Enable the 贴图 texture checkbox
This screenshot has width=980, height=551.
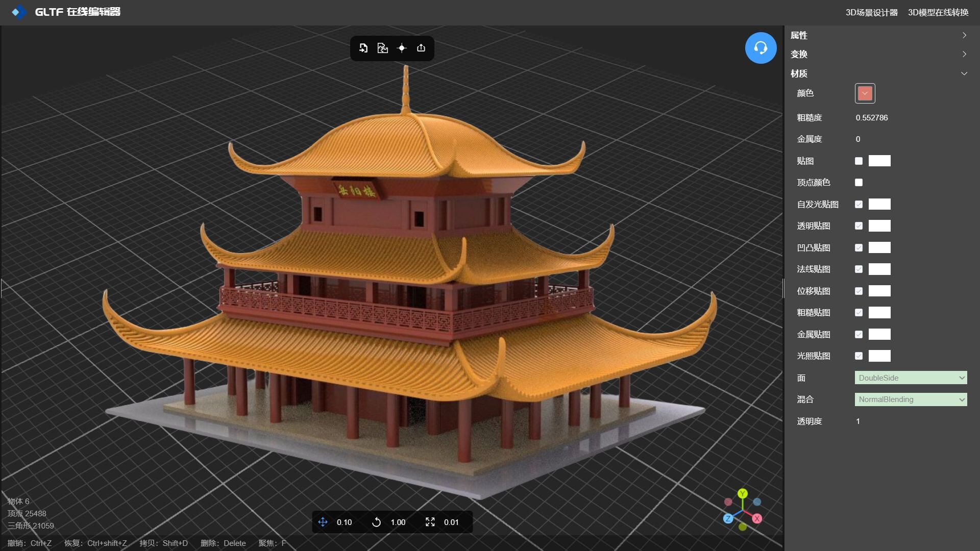tap(859, 161)
